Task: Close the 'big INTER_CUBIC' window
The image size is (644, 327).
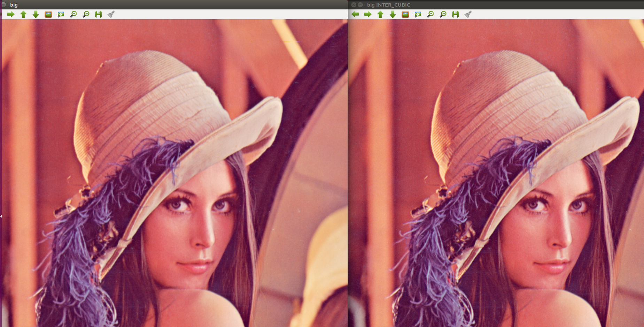Action: tap(354, 5)
